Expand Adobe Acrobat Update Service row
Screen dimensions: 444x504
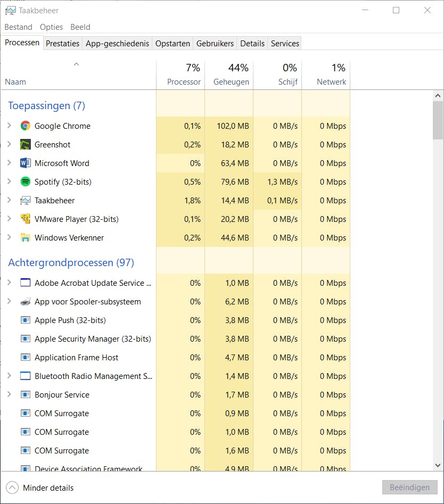pos(9,283)
